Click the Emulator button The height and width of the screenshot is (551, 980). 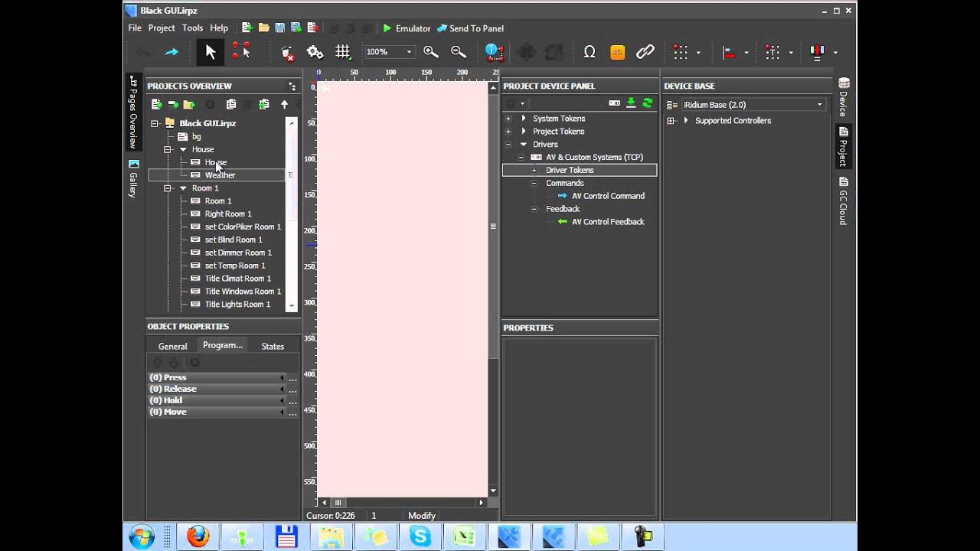407,28
